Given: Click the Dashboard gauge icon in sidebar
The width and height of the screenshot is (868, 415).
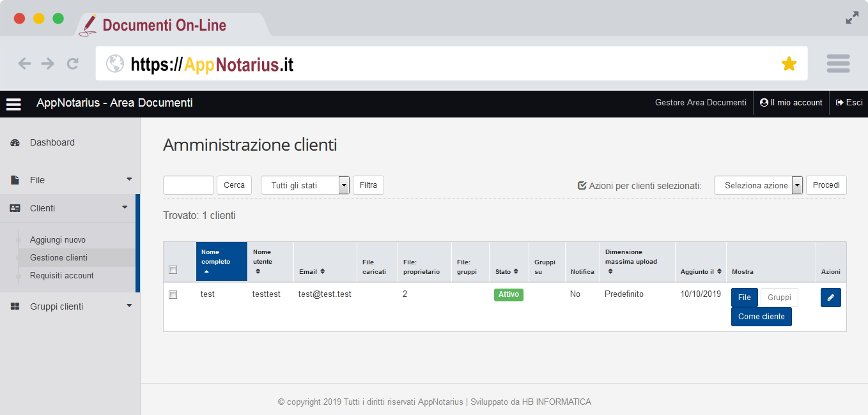Looking at the screenshot, I should (15, 143).
